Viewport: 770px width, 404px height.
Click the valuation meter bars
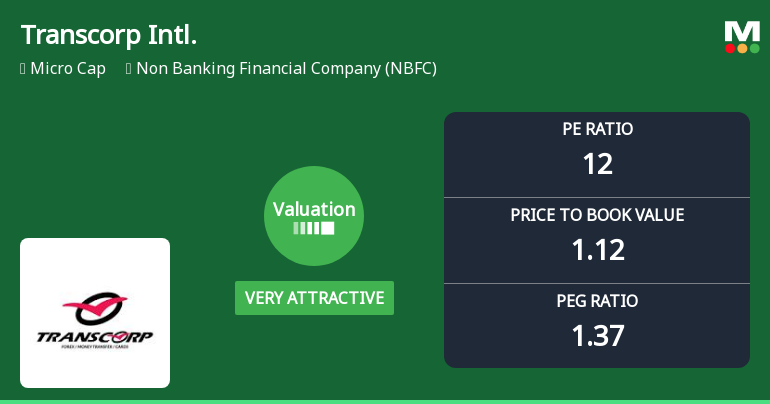pyautogui.click(x=314, y=229)
